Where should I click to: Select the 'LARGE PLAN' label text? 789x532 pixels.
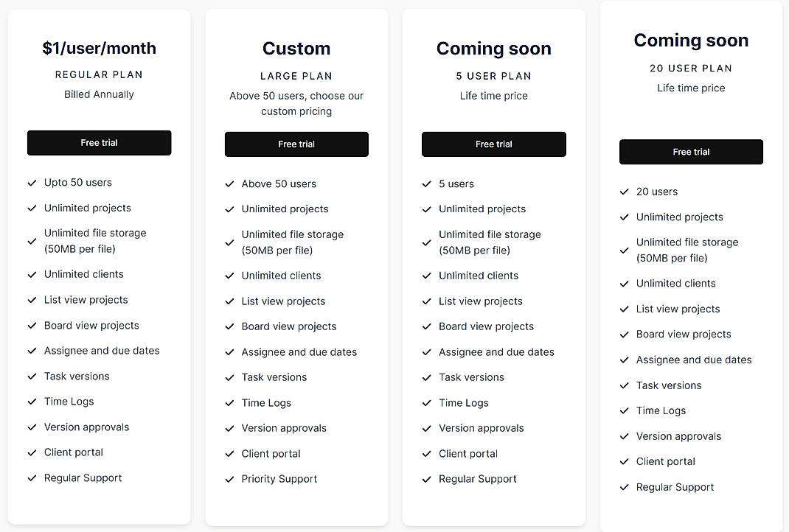[296, 76]
